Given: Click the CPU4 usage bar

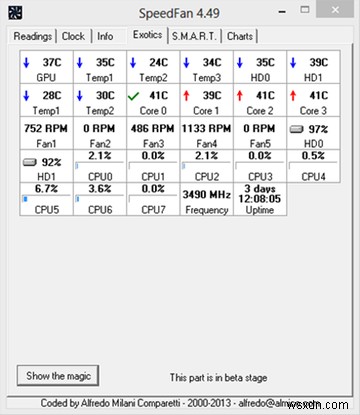Looking at the screenshot, I should (313, 165).
